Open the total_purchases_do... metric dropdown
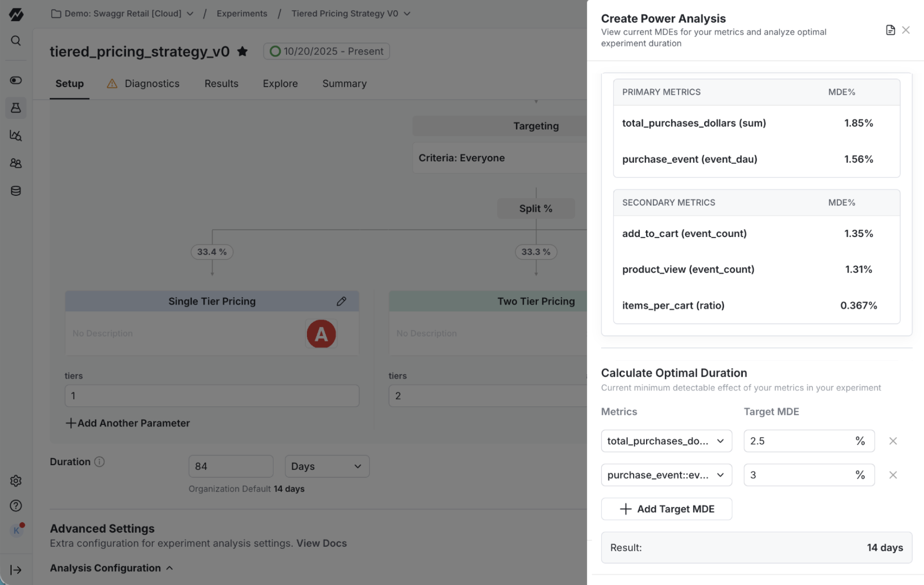Screen dimensions: 924x585 pyautogui.click(x=666, y=440)
